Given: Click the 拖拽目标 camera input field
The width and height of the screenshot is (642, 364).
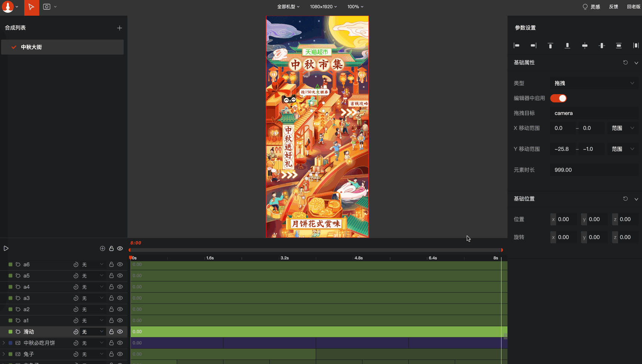Looking at the screenshot, I should pos(594,113).
